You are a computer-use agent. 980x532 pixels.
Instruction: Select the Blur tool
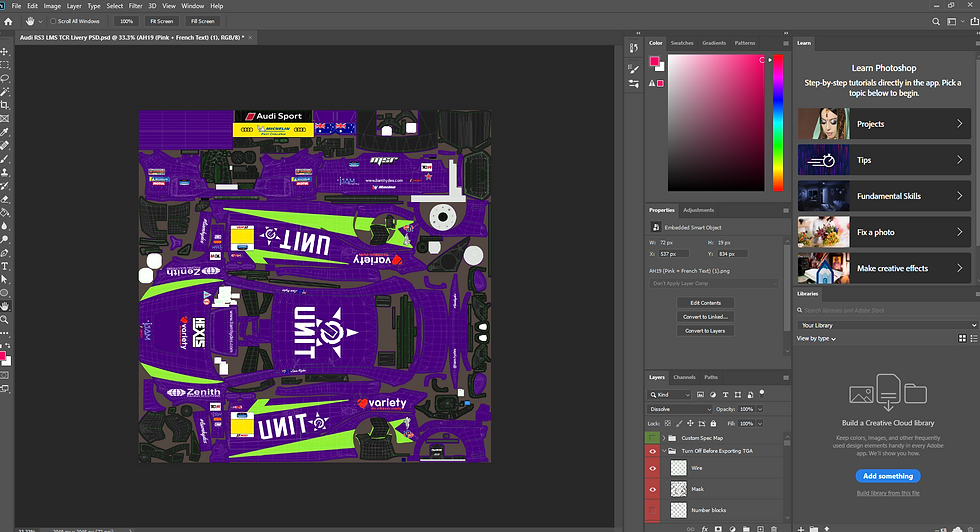pos(4,226)
